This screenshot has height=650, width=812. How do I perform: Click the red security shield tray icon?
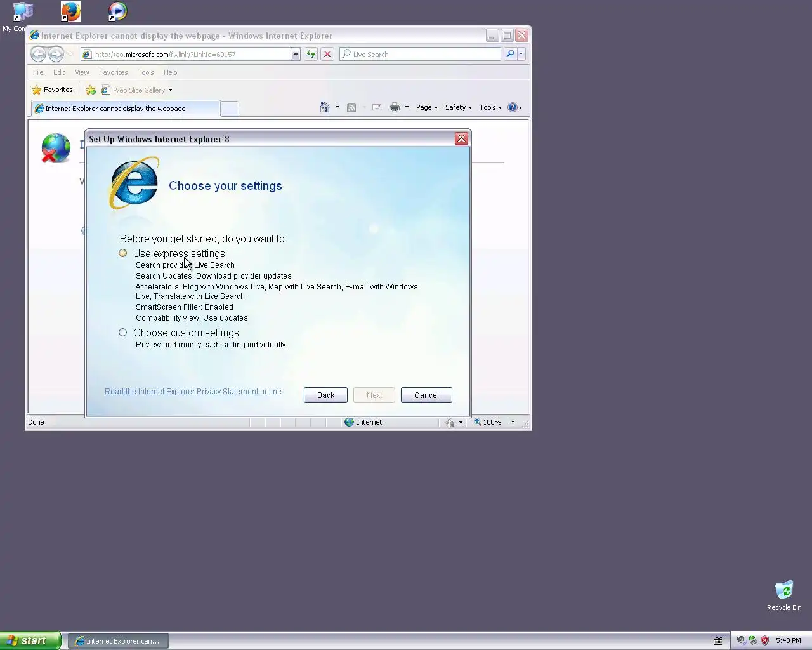[764, 640]
